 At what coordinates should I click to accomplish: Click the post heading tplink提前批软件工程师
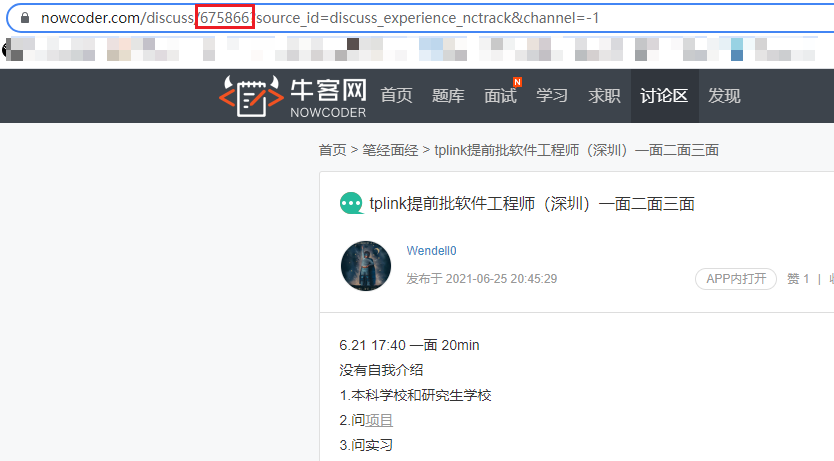coord(532,204)
